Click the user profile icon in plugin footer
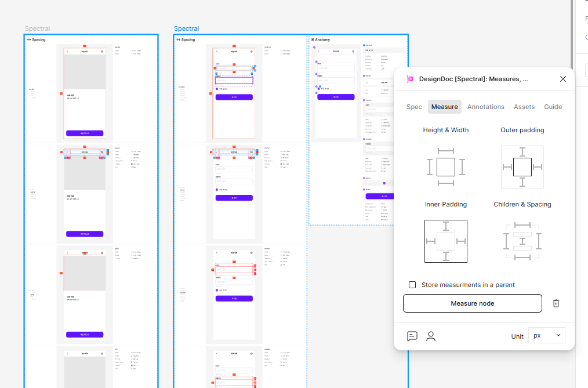Image resolution: width=588 pixels, height=388 pixels. tap(431, 336)
